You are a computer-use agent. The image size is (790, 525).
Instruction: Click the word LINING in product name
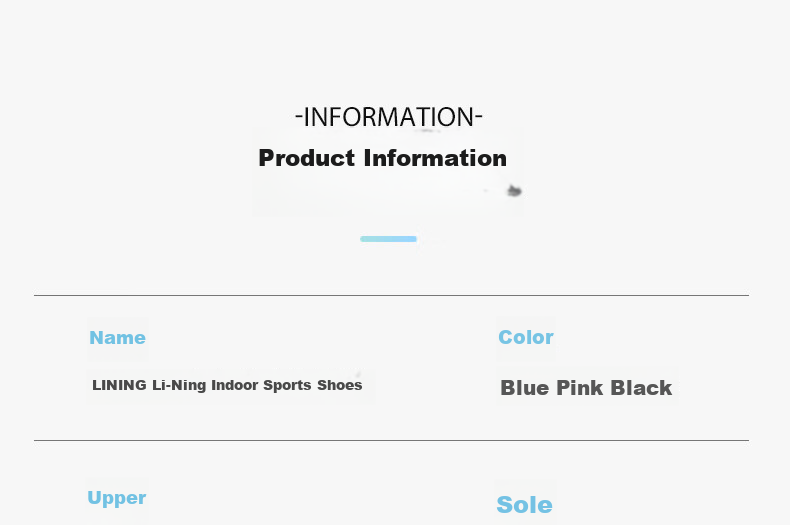coord(119,385)
